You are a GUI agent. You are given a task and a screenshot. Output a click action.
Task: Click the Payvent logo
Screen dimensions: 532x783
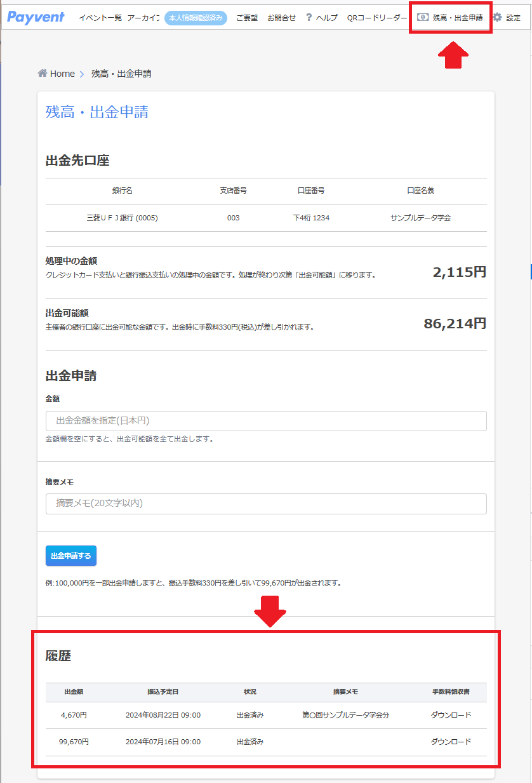tap(36, 17)
